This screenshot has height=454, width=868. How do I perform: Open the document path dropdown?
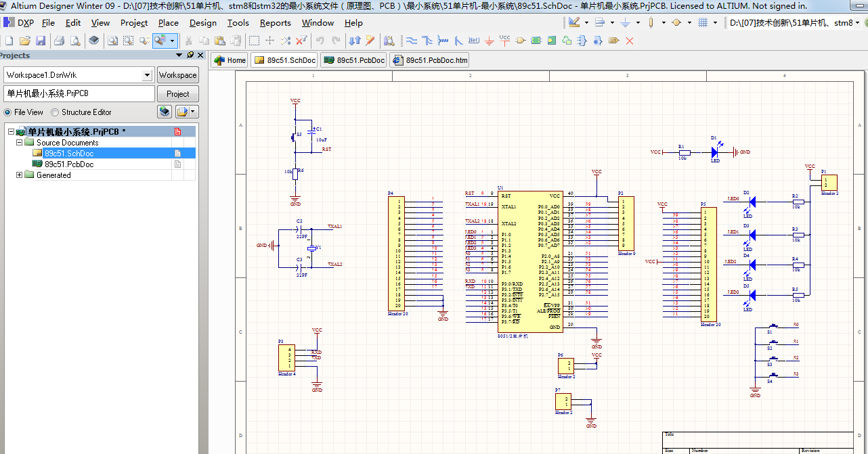coord(857,22)
